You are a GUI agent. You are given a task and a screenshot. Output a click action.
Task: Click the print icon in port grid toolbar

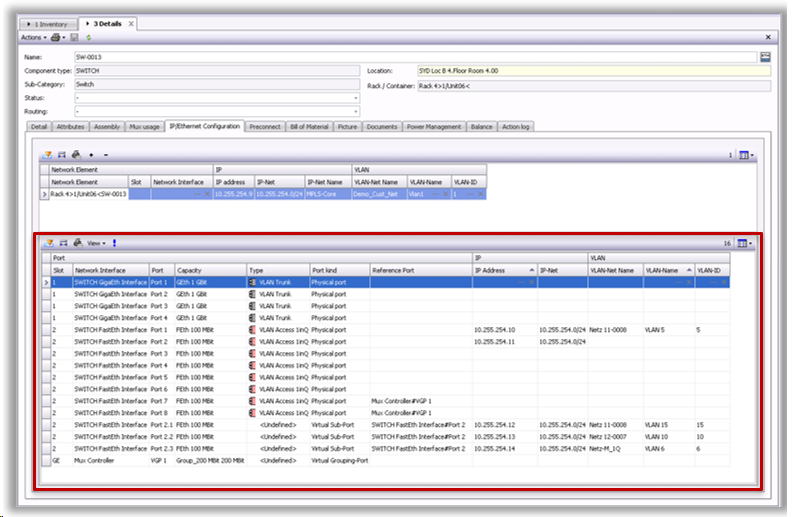click(78, 242)
